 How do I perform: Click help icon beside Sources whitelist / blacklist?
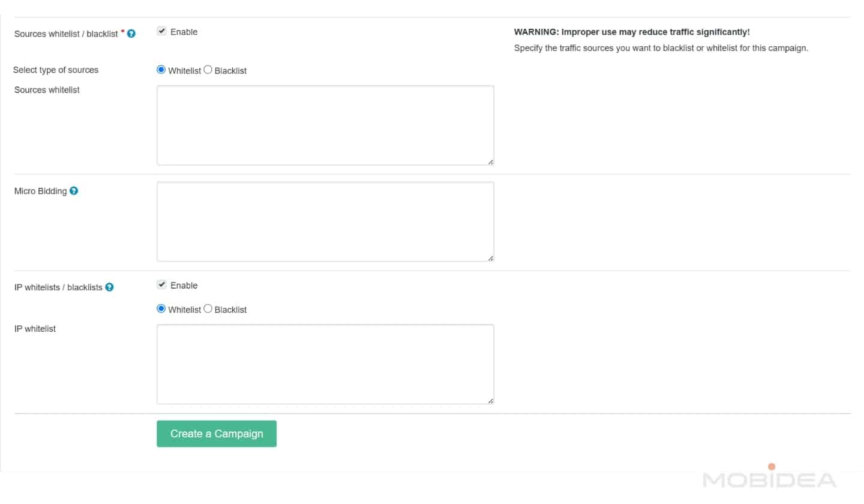131,34
